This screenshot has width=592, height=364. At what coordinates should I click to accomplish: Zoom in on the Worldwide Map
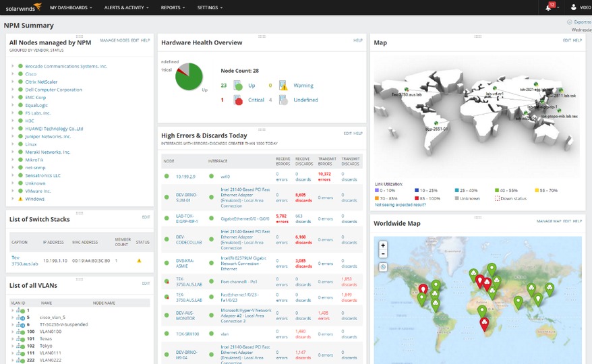pyautogui.click(x=383, y=245)
